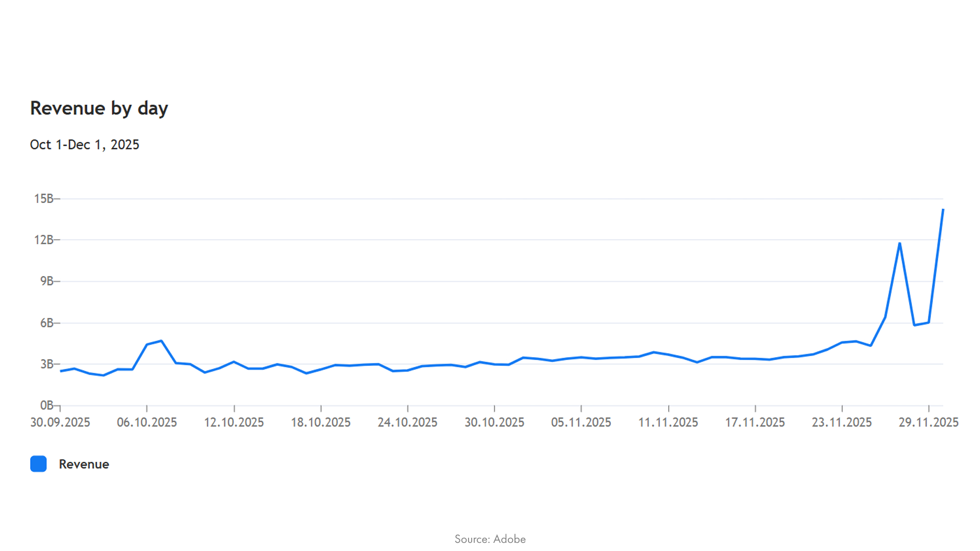The image size is (980, 551).
Task: Click the 'Source: Adobe' caption
Action: tap(490, 539)
